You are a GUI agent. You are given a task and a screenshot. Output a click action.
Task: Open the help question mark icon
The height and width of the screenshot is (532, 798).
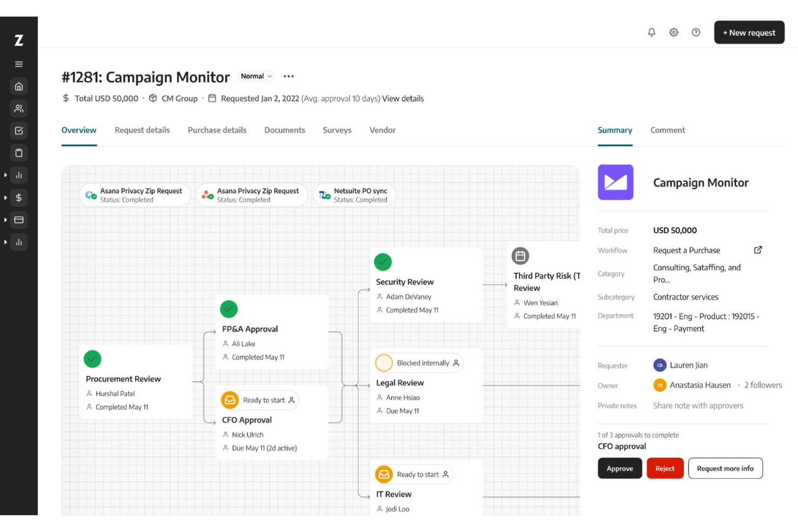pyautogui.click(x=696, y=32)
